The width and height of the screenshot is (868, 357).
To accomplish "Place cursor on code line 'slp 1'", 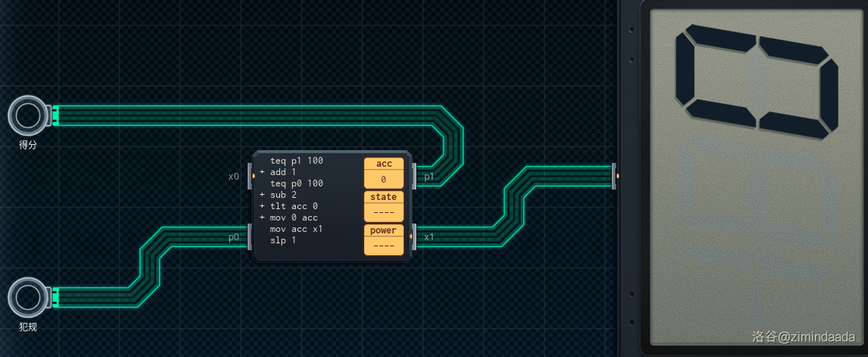I will 283,240.
